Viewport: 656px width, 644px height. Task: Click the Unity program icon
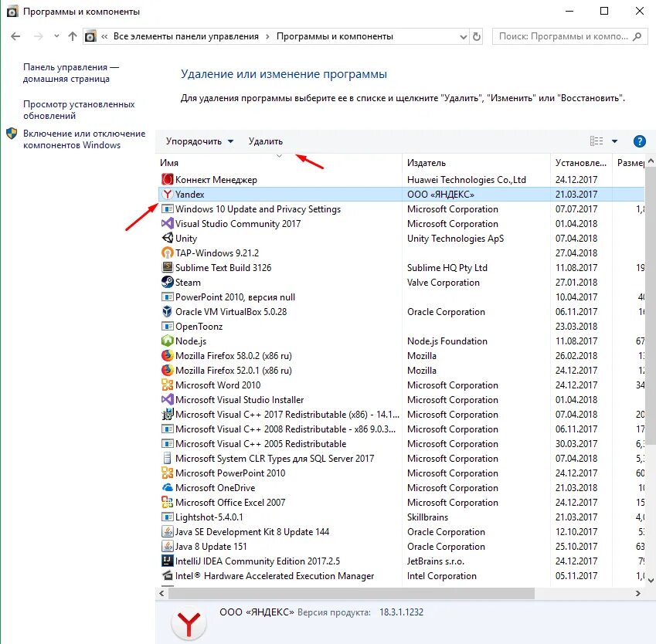168,238
